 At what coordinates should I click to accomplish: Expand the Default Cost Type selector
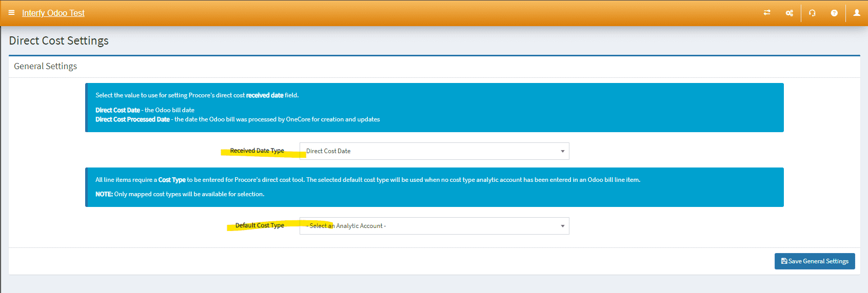(434, 226)
